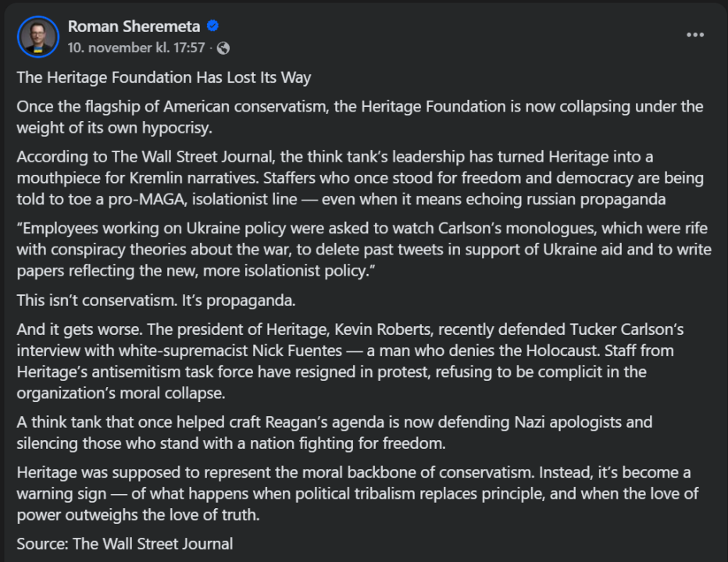
Task: Click the headline 'The Heritage Foundation Has Lost Its Way'
Action: [163, 77]
